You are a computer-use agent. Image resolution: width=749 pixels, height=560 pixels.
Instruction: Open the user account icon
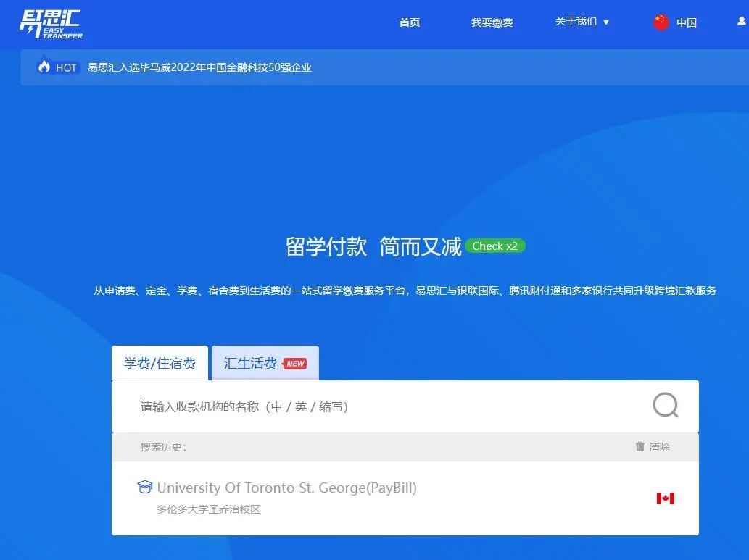click(x=742, y=21)
